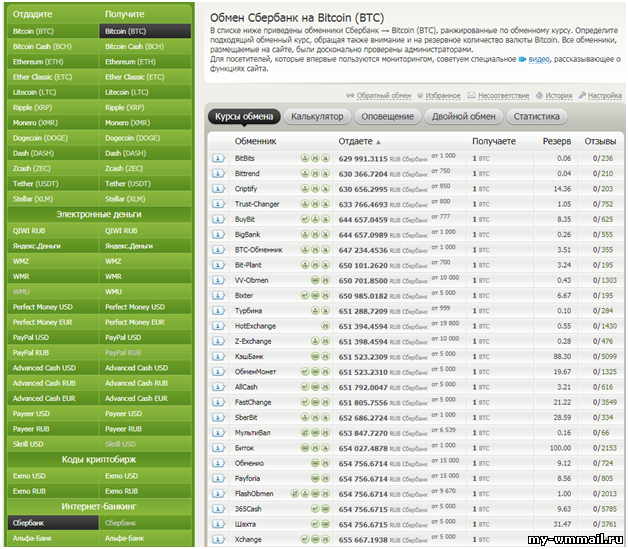The height and width of the screenshot is (549, 628).
Task: Open info icon for КэшБанк
Action: 218,356
